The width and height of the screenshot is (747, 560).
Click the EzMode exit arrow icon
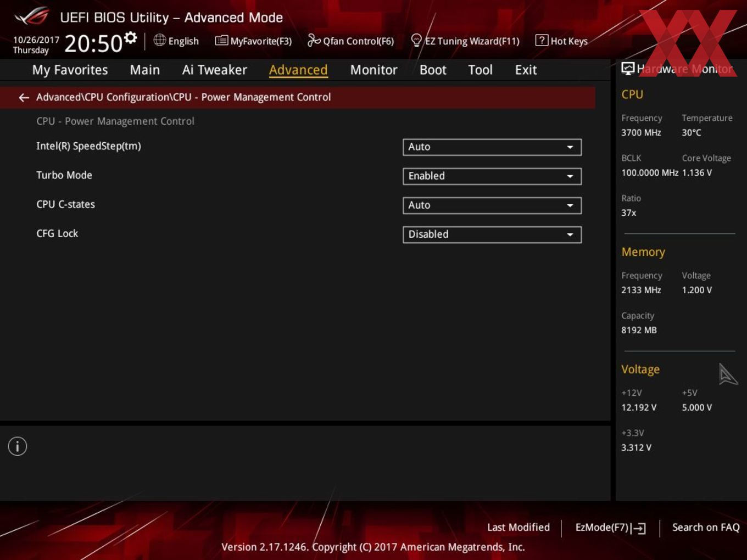pyautogui.click(x=638, y=528)
